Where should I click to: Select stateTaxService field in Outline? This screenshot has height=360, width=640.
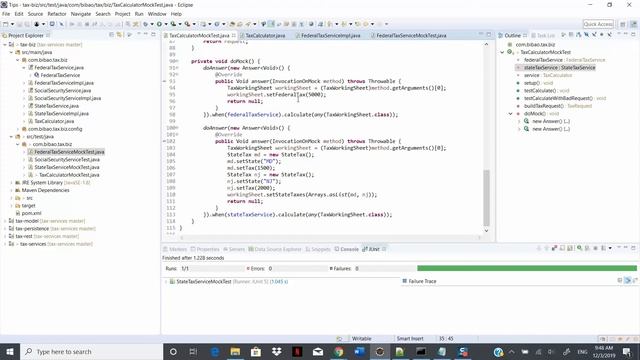tap(560, 67)
